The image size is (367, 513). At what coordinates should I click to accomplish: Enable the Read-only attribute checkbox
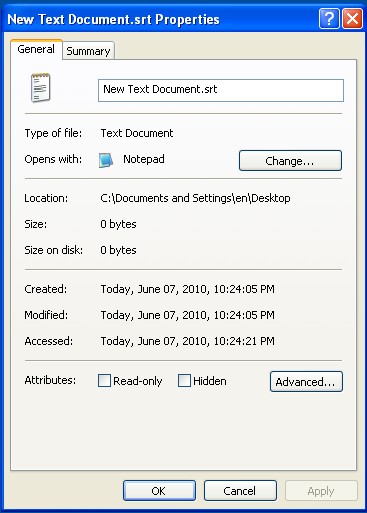coord(104,380)
